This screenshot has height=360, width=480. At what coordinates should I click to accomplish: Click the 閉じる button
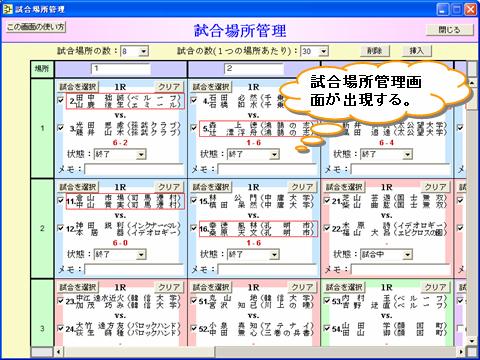(x=449, y=30)
